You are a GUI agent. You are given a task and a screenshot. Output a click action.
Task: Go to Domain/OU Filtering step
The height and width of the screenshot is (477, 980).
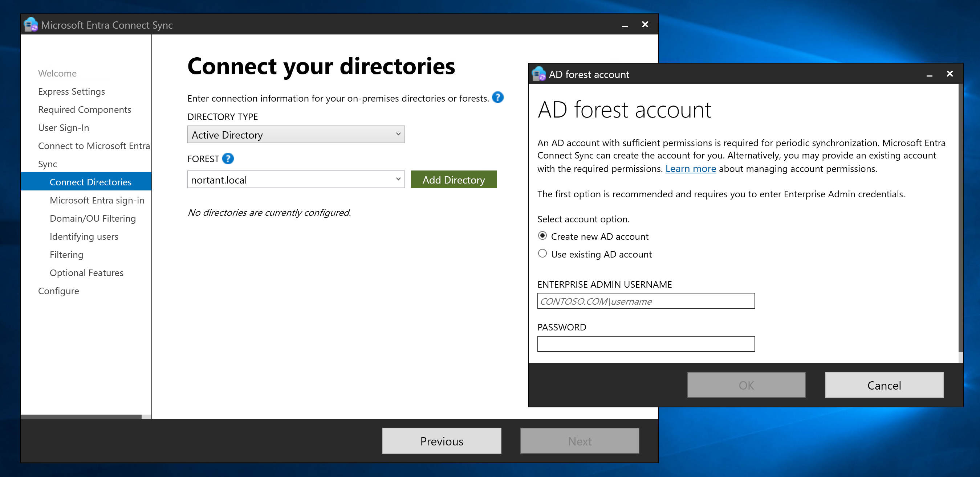tap(93, 218)
